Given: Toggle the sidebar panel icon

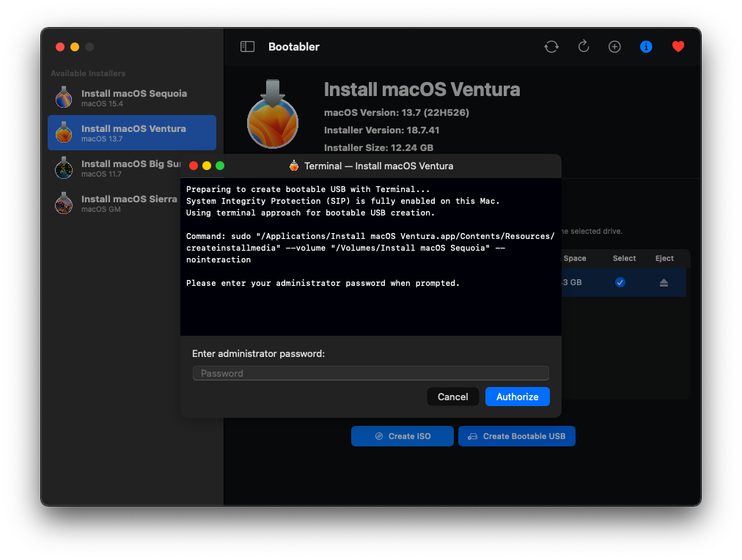Looking at the screenshot, I should tap(248, 46).
